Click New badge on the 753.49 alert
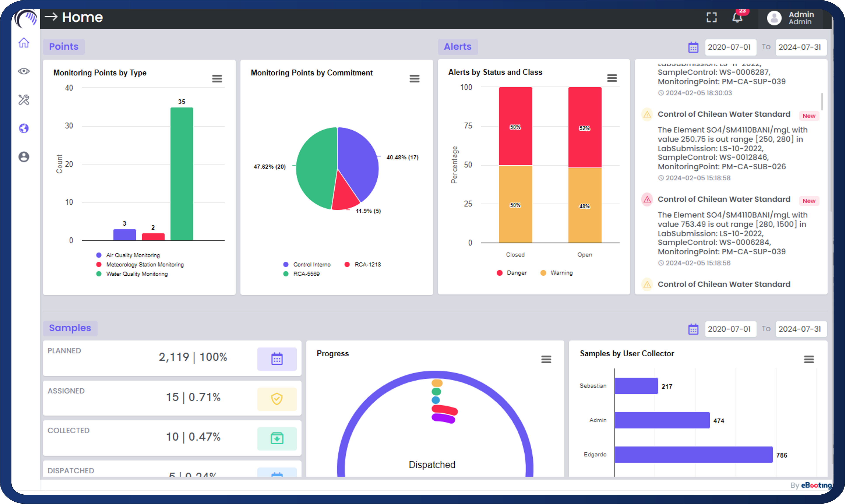Screen dimensions: 845x504 point(809,201)
